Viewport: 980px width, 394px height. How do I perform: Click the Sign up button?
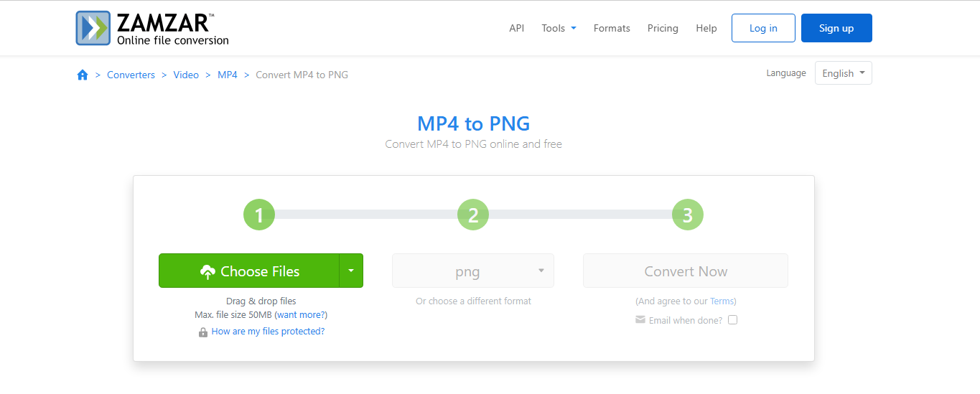point(836,28)
